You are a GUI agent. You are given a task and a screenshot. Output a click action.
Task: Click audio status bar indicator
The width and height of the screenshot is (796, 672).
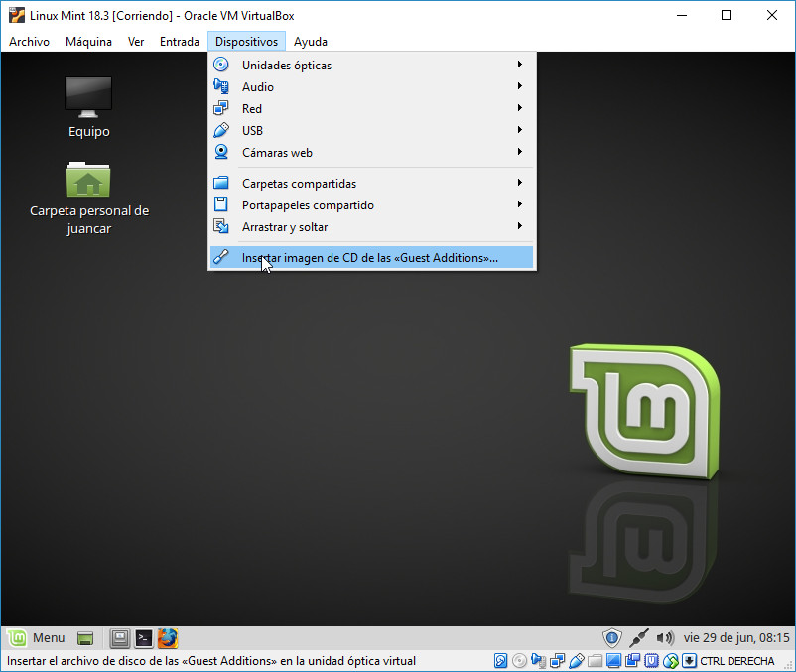point(538,661)
